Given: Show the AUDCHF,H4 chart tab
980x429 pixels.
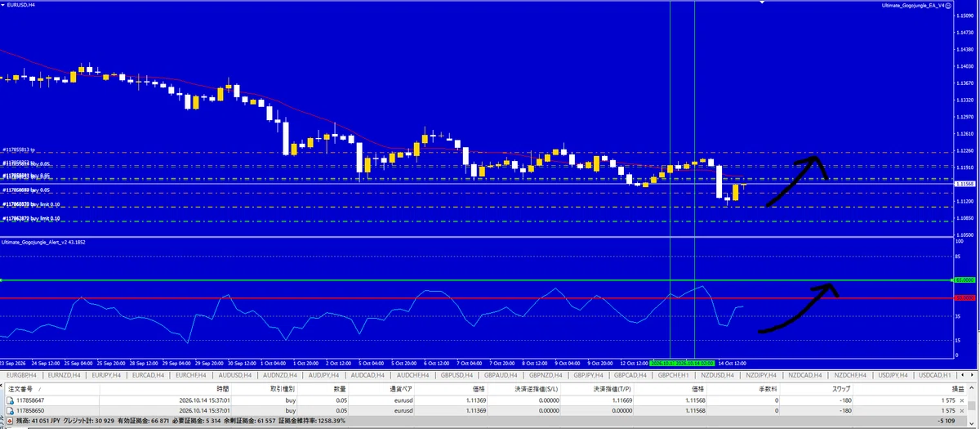Looking at the screenshot, I should click(411, 374).
